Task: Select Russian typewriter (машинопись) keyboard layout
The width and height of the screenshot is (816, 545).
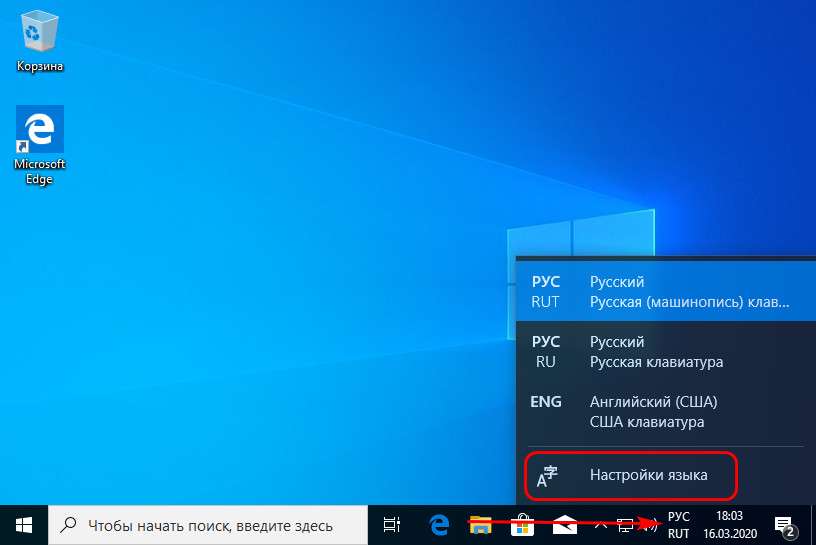Action: pyautogui.click(x=666, y=291)
